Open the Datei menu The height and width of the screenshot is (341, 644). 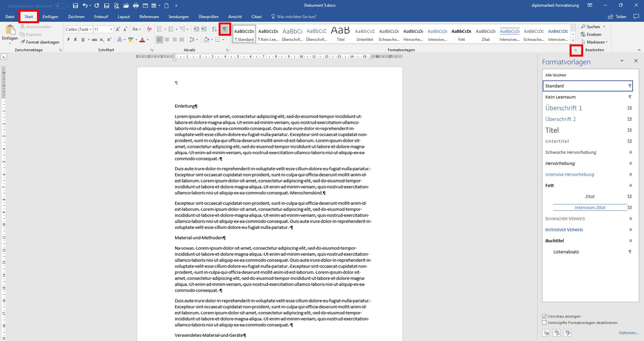[x=10, y=17]
